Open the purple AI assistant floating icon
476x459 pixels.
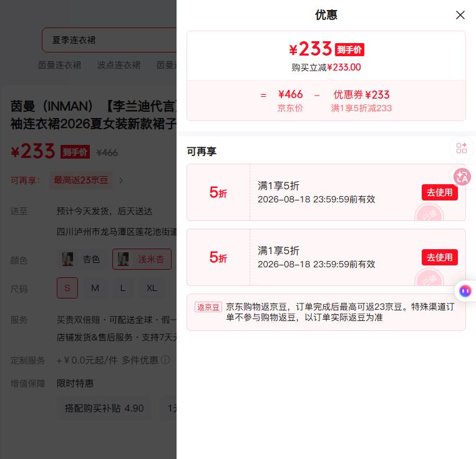point(465,291)
